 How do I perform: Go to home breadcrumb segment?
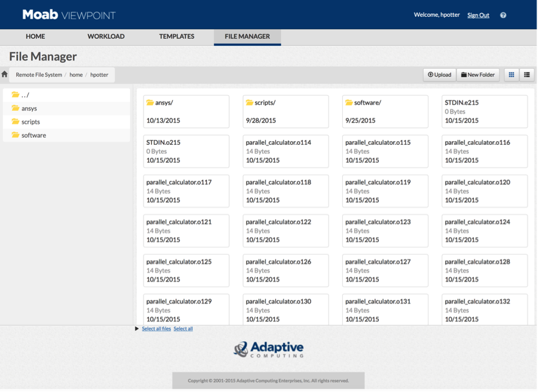pyautogui.click(x=76, y=74)
